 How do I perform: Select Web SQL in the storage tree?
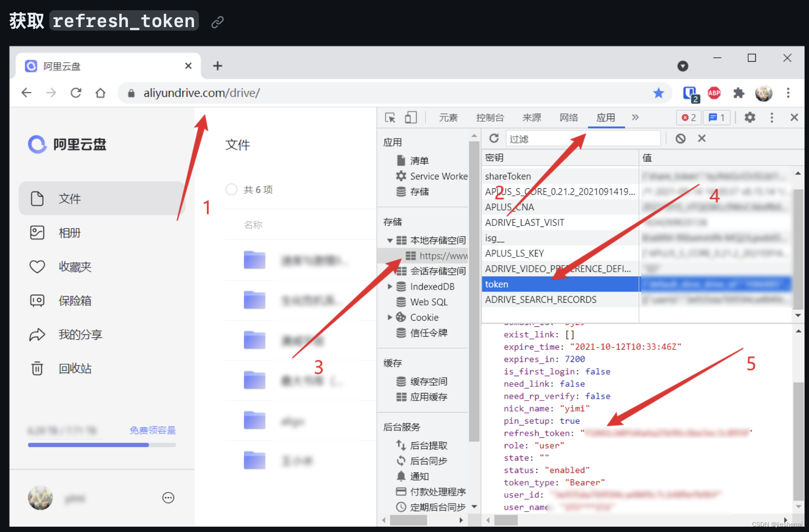pyautogui.click(x=422, y=302)
